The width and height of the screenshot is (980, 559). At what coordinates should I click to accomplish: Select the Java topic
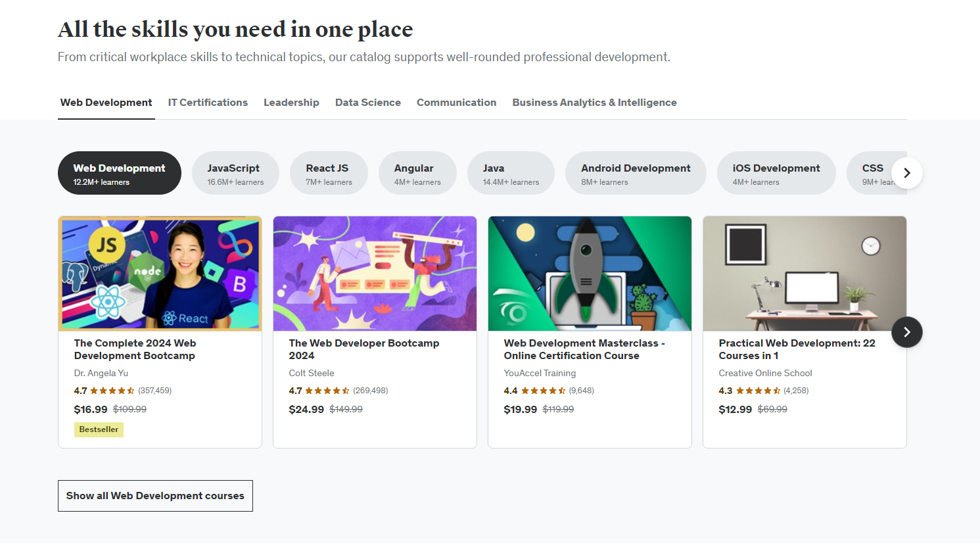pos(511,172)
